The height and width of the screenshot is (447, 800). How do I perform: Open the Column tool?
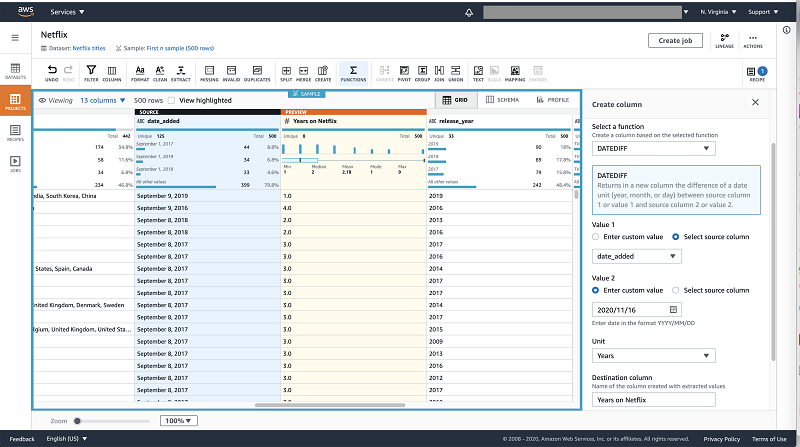pos(112,72)
